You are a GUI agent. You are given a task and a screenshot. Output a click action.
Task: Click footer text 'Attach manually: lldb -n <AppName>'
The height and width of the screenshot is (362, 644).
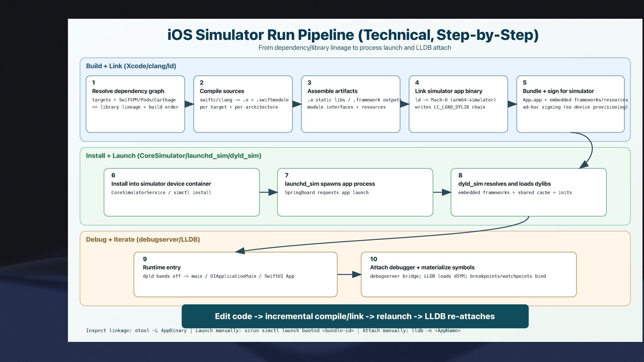(x=412, y=330)
